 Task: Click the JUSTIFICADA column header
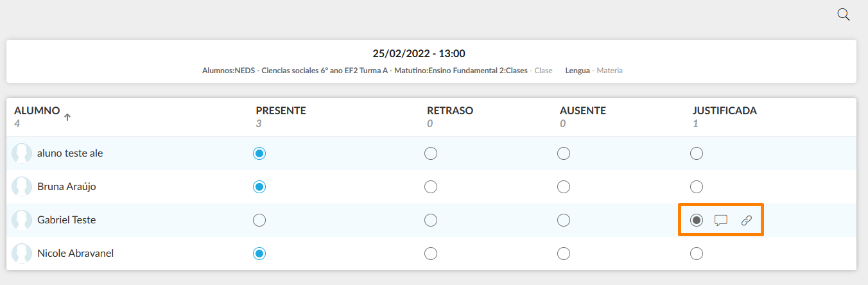tap(724, 110)
